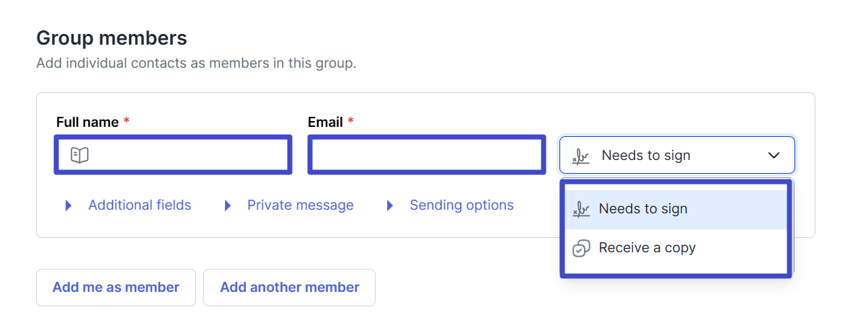This screenshot has width=868, height=320.
Task: Expand the Private message section
Action: [301, 205]
